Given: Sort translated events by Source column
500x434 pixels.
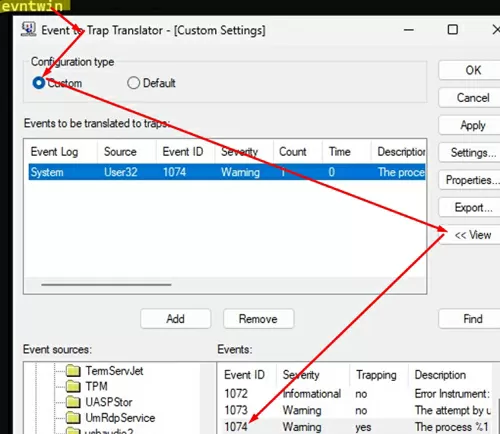Looking at the screenshot, I should [x=127, y=152].
